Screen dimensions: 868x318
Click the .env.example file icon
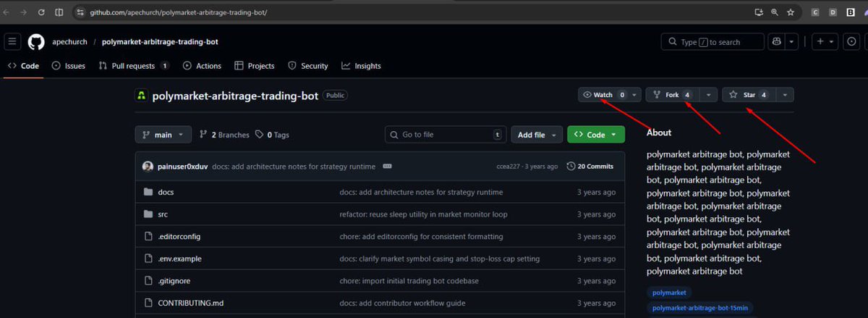pyautogui.click(x=148, y=259)
